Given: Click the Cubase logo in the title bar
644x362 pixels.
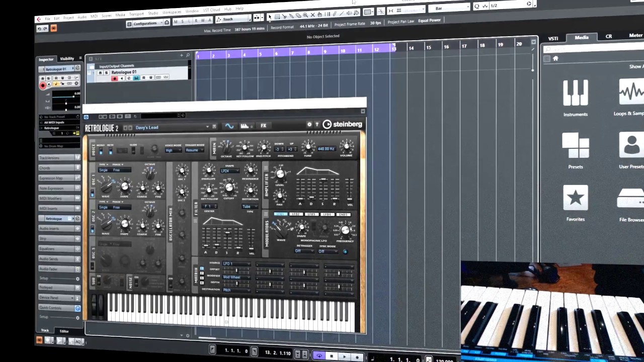Looking at the screenshot, I should tap(39, 19).
